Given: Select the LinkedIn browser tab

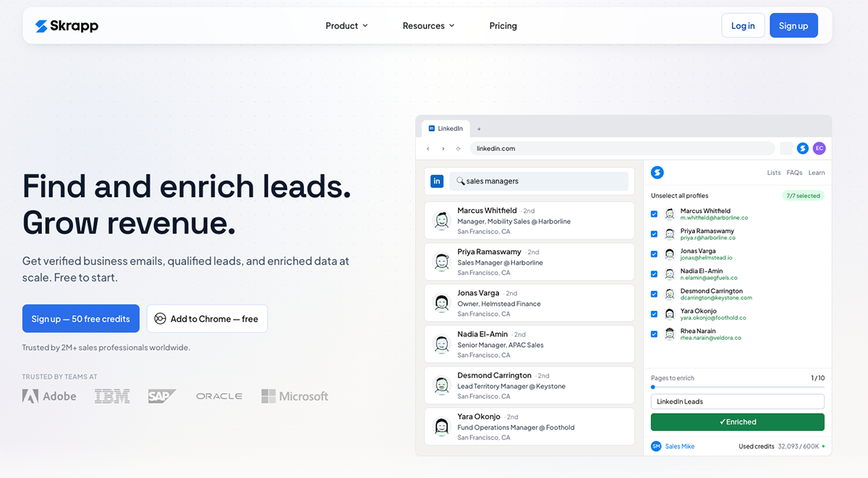Looking at the screenshot, I should click(x=446, y=129).
